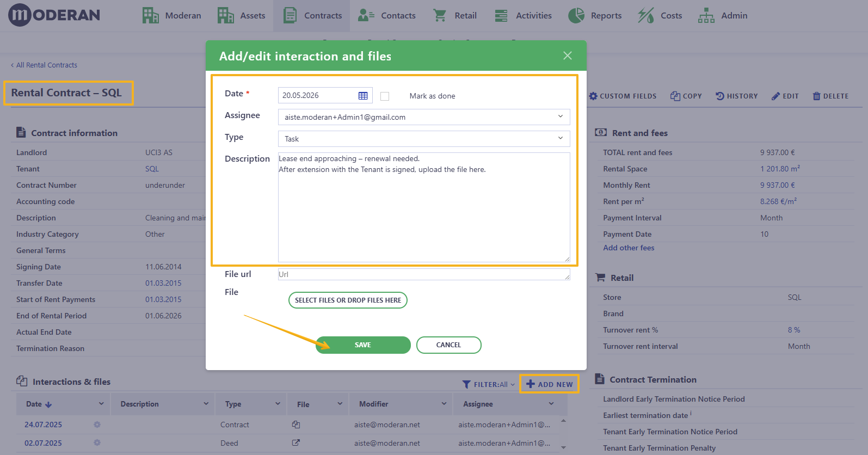868x455 pixels.
Task: Save the interaction
Action: click(363, 345)
